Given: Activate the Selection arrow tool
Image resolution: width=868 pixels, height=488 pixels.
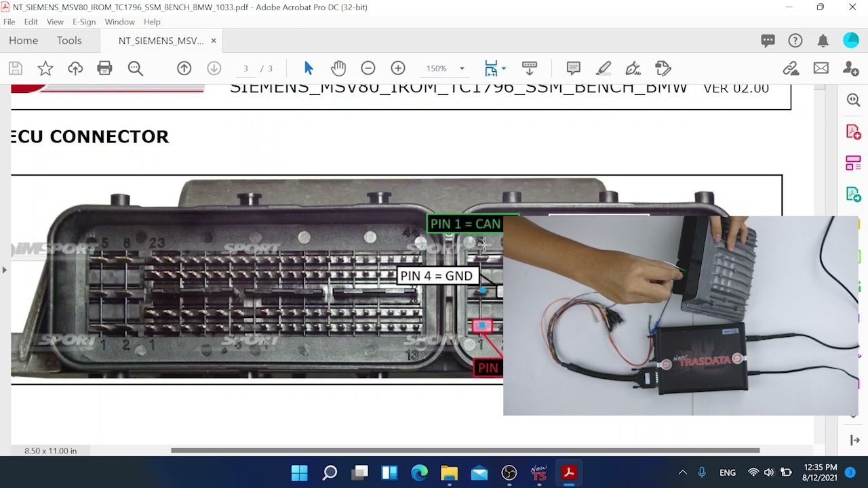Looking at the screenshot, I should (309, 68).
